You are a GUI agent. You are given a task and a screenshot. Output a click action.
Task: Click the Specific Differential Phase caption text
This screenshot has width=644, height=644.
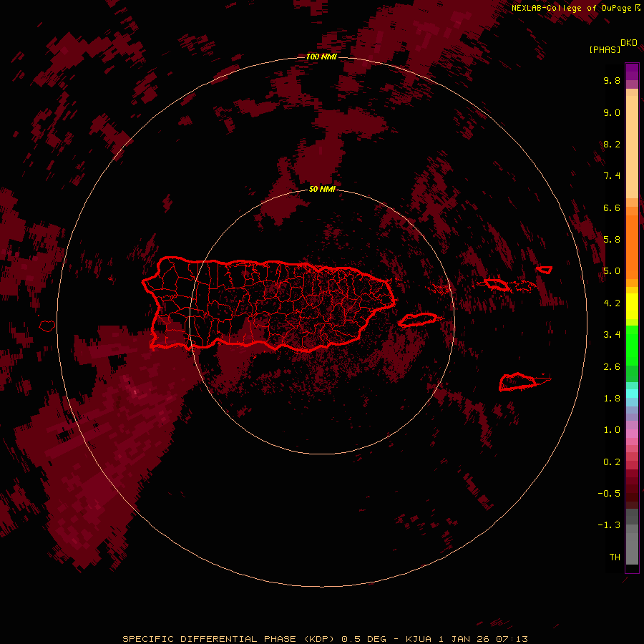point(325,639)
